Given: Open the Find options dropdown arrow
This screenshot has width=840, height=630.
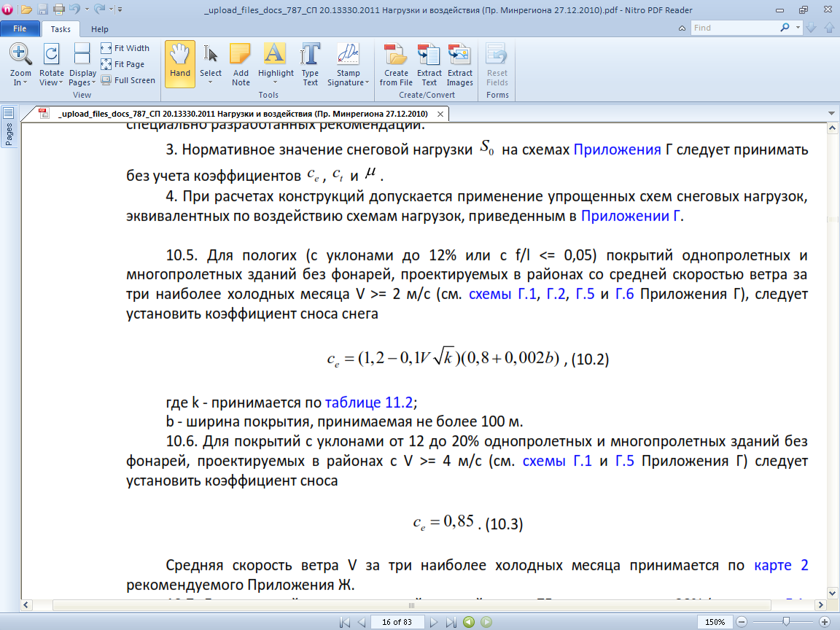Looking at the screenshot, I should [x=798, y=27].
